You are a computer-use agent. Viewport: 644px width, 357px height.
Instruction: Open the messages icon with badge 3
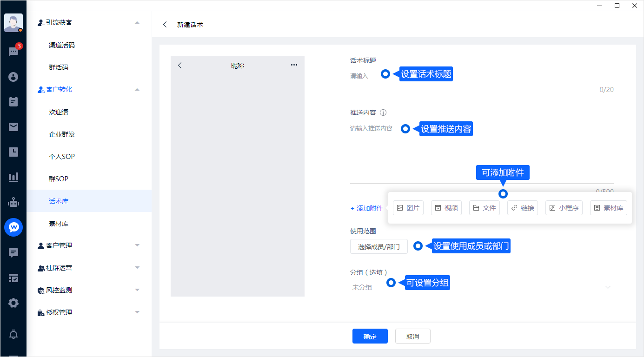tap(13, 51)
